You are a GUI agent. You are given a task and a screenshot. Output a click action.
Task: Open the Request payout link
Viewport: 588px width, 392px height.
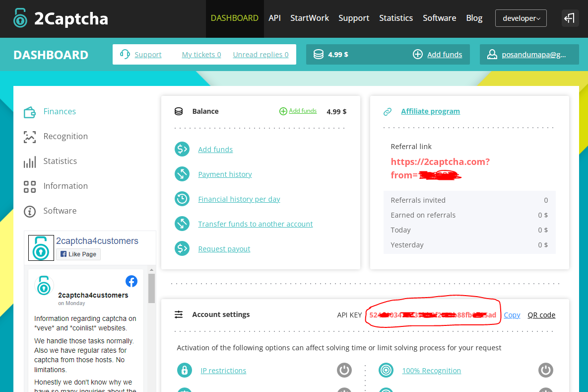pyautogui.click(x=224, y=249)
